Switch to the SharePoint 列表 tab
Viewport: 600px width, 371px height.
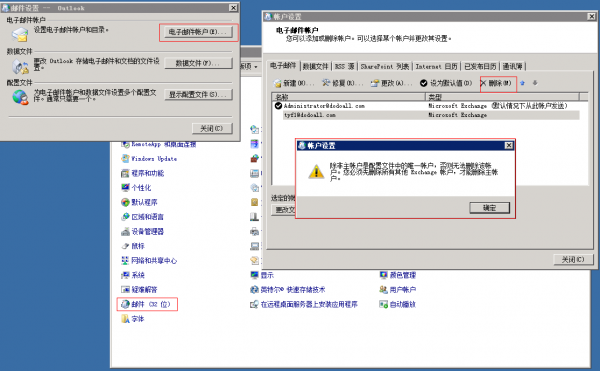[x=385, y=67]
